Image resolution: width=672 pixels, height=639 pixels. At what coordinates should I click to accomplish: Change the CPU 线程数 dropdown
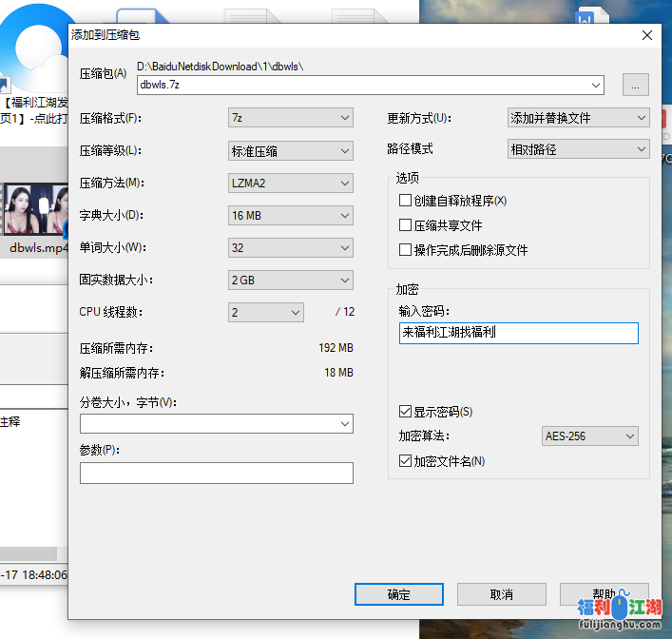pos(266,312)
